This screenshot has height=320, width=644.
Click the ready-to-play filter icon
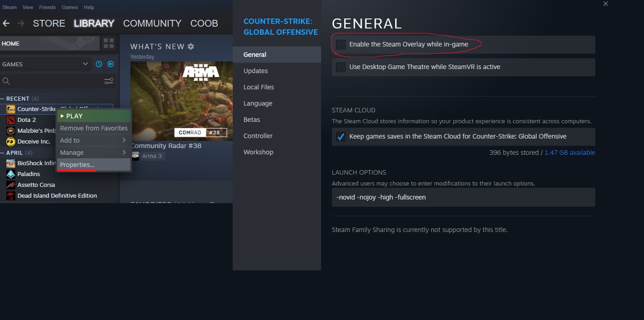click(x=110, y=64)
